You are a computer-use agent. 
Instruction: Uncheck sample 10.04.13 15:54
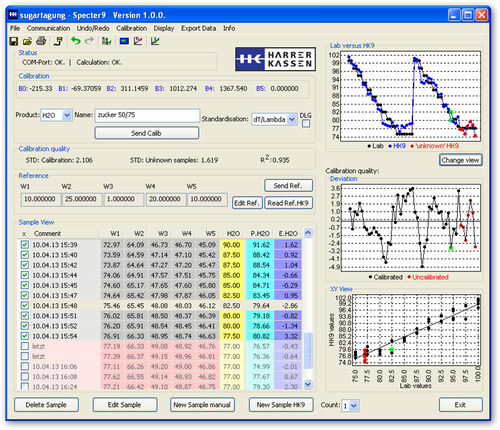(25, 336)
